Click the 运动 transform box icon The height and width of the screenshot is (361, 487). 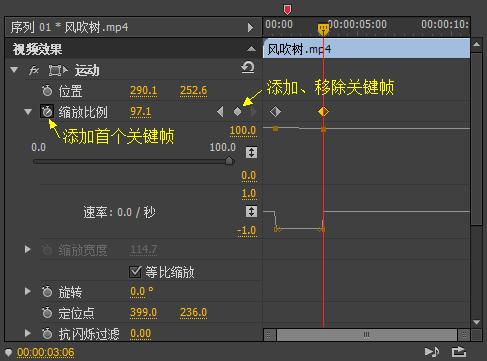pyautogui.click(x=58, y=70)
